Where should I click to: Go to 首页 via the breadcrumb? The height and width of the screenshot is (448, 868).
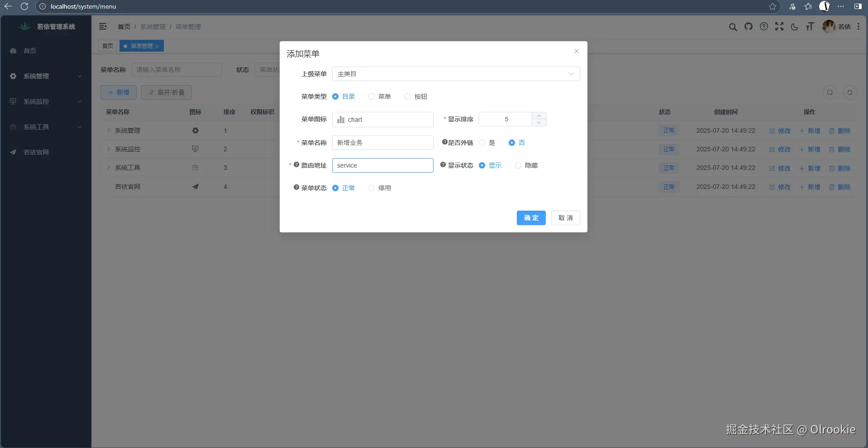tap(124, 27)
